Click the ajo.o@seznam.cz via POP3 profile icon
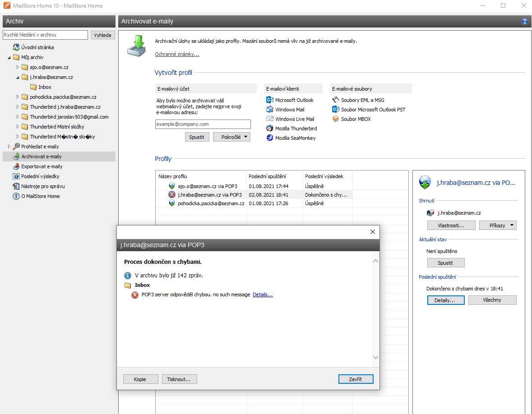This screenshot has width=532, height=414. click(x=172, y=186)
